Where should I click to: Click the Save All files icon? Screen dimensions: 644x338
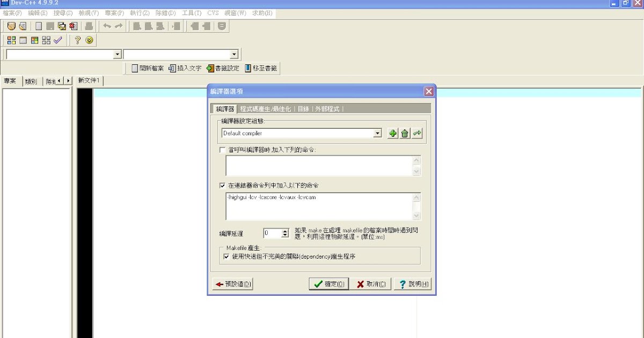pos(62,26)
